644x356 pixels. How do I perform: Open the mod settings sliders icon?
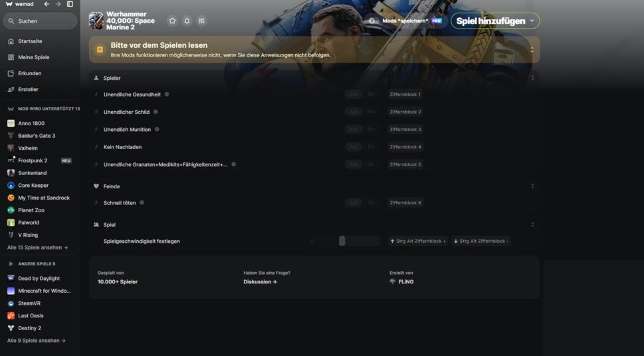point(201,21)
